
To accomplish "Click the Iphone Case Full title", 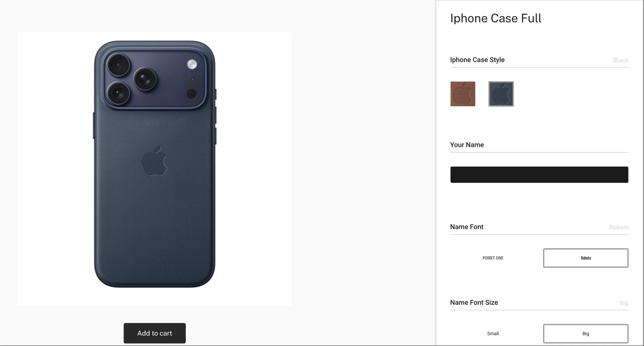I will tap(496, 18).
